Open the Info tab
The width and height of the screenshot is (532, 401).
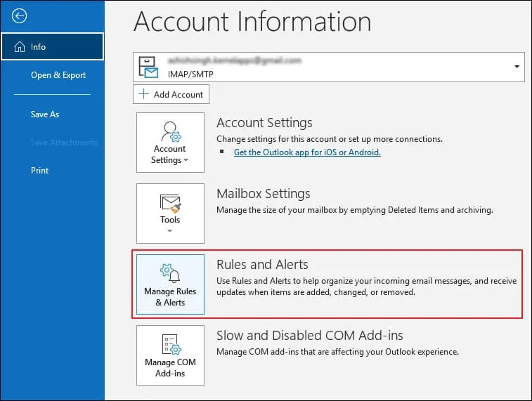[53, 46]
